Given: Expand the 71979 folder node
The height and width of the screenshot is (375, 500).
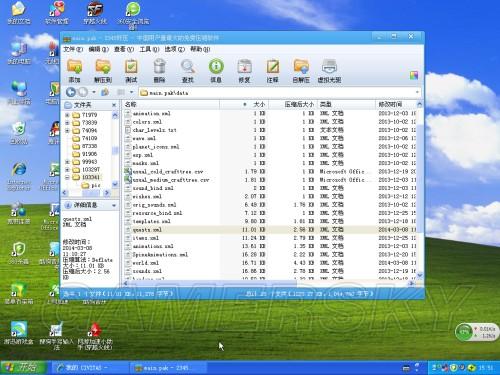Looking at the screenshot, I should coord(67,115).
